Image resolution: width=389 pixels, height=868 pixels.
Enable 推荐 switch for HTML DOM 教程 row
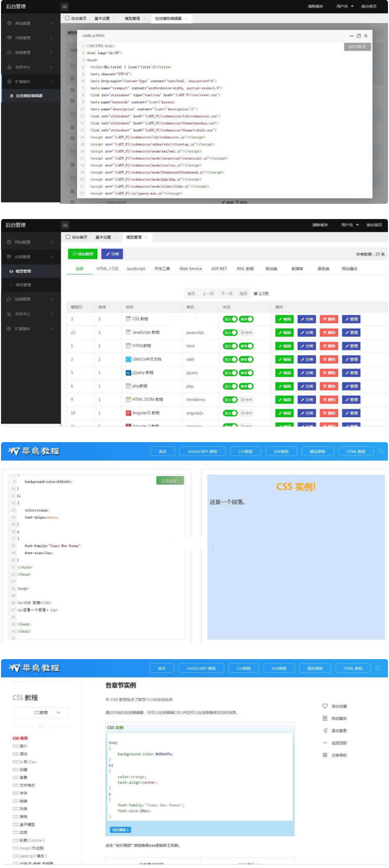click(246, 400)
